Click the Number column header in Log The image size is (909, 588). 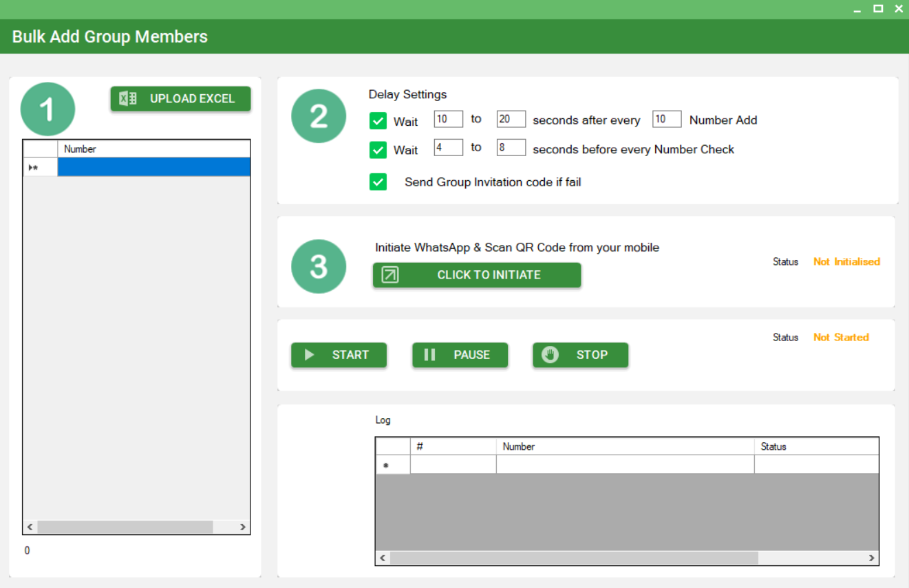point(624,446)
